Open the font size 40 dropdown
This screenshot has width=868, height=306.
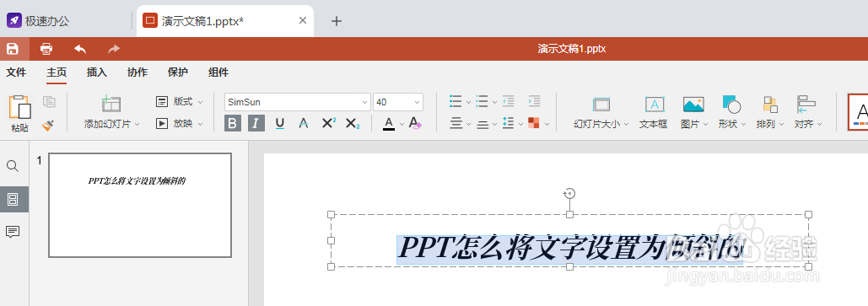[x=417, y=102]
